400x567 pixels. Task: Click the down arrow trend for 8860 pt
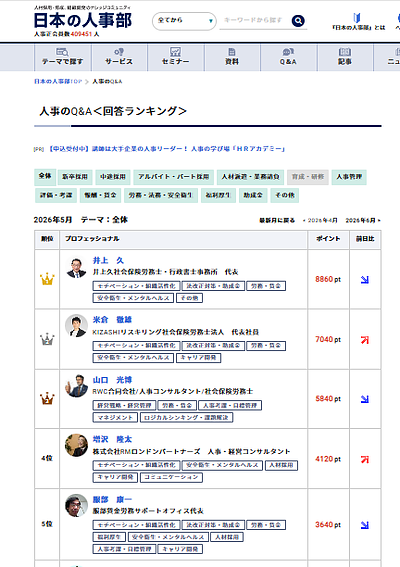365,280
